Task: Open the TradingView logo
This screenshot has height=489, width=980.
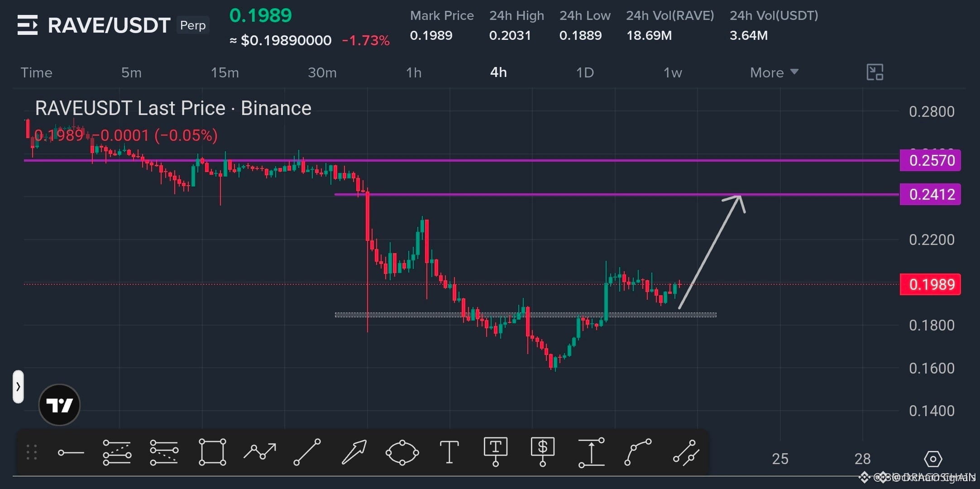Action: pyautogui.click(x=59, y=405)
